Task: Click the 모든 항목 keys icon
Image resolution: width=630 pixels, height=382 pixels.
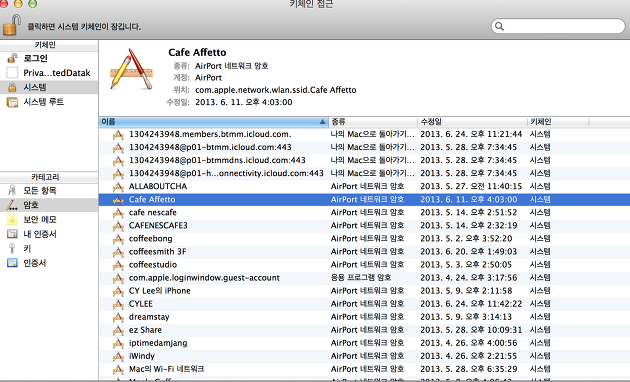Action: pyautogui.click(x=12, y=190)
